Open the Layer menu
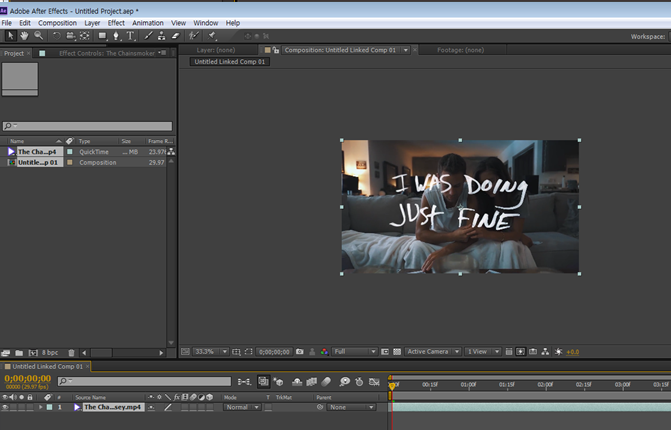This screenshot has height=430, width=671. coord(92,23)
